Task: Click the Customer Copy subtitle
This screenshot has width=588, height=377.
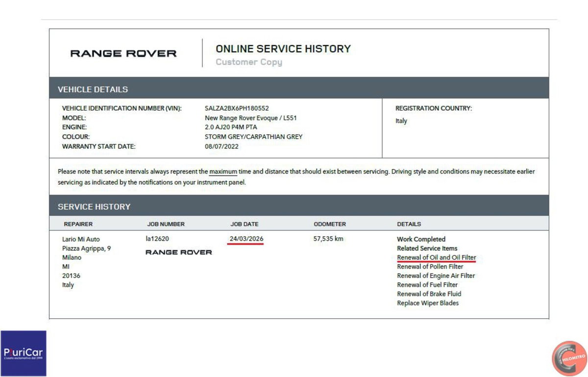Action: [x=249, y=62]
